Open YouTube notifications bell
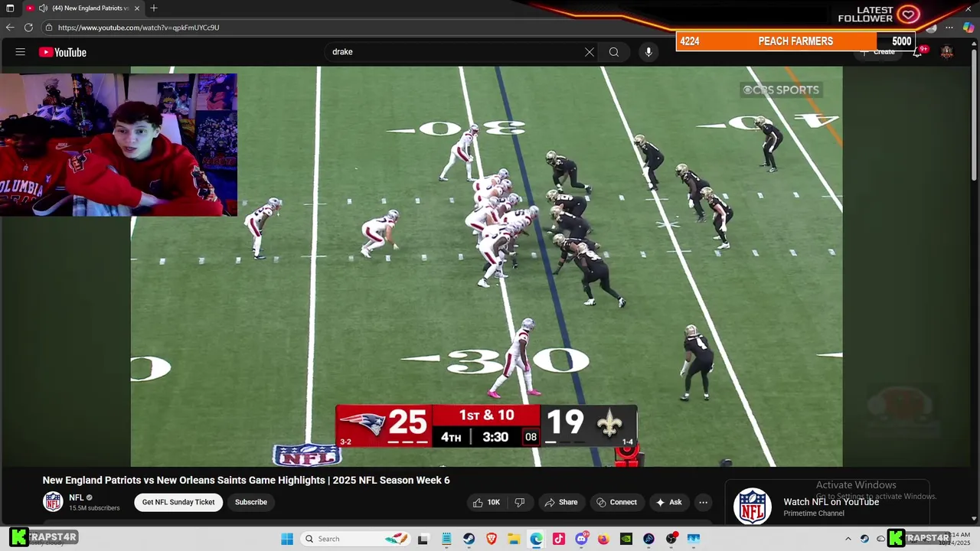This screenshot has width=980, height=551. tap(918, 52)
